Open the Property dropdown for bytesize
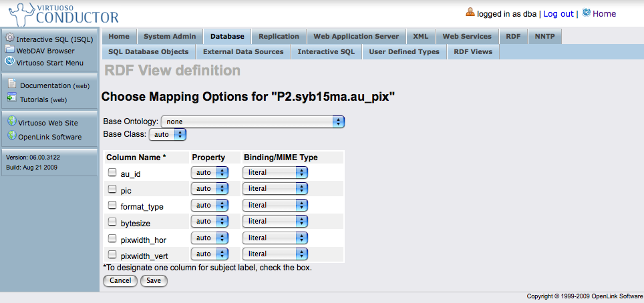Image resolution: width=644 pixels, height=303 pixels. (209, 222)
